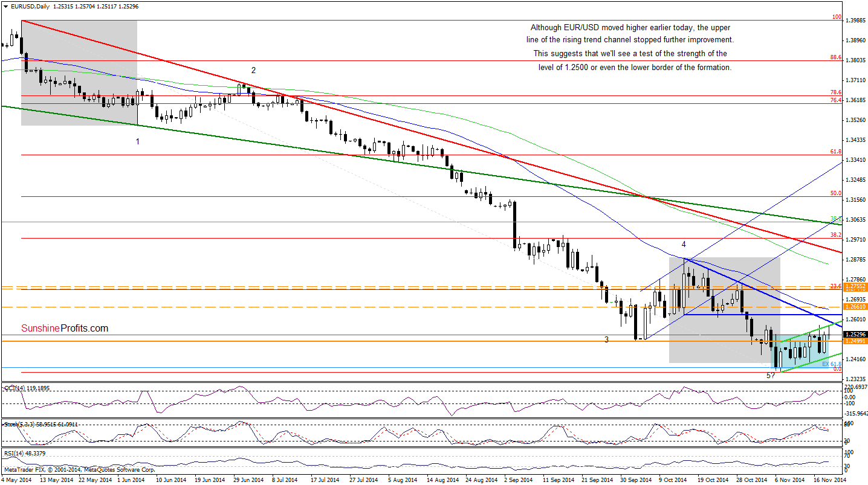
Task: Click annotation line 'This suggests that we'll see'
Action: tap(630, 54)
